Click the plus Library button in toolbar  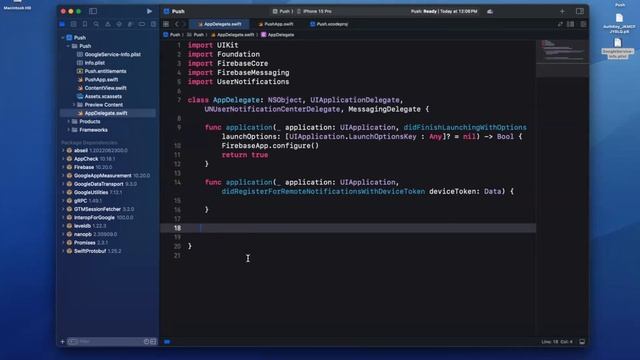[562, 11]
